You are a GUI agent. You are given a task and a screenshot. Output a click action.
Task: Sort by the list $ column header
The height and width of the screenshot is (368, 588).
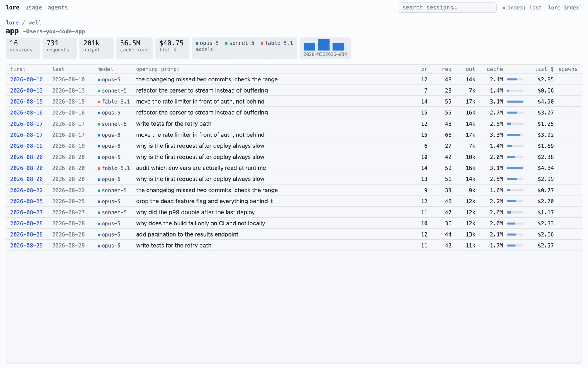tap(544, 69)
